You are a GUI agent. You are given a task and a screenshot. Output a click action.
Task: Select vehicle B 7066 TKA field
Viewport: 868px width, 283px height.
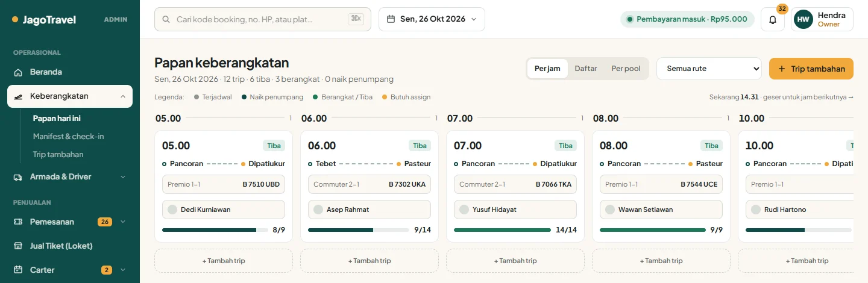tap(515, 184)
